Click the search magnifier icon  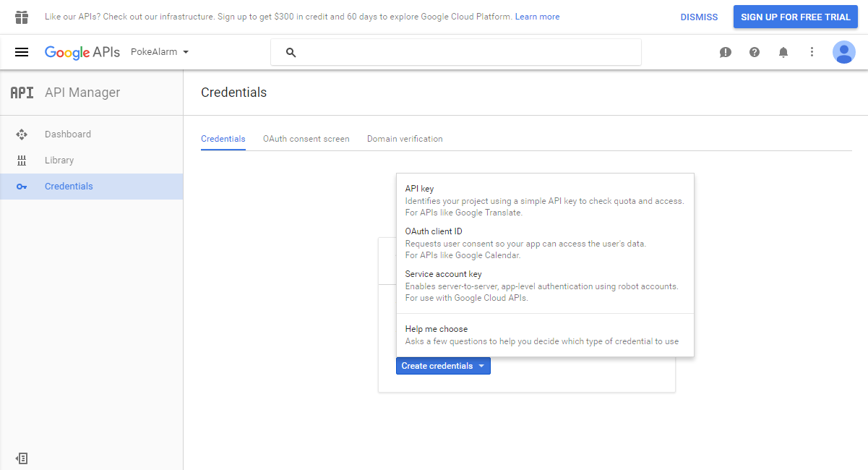(291, 52)
